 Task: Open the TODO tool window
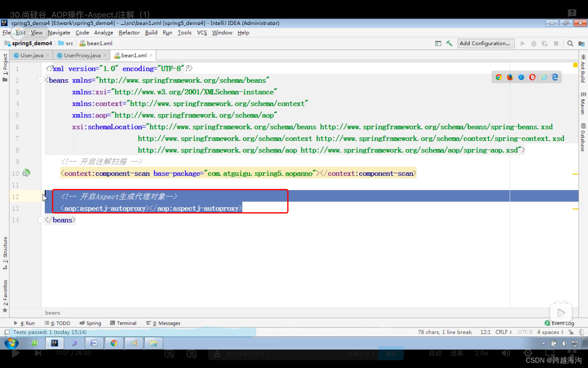[x=58, y=323]
